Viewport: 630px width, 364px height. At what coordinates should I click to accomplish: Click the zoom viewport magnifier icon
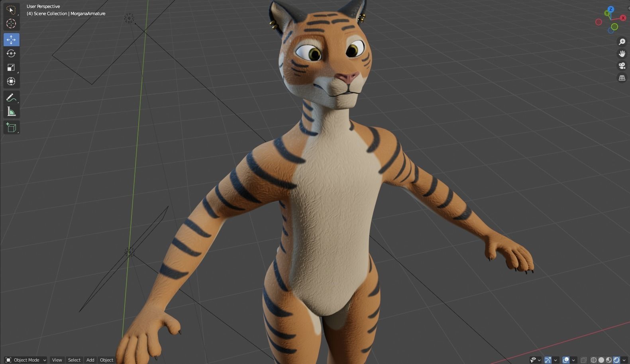622,42
